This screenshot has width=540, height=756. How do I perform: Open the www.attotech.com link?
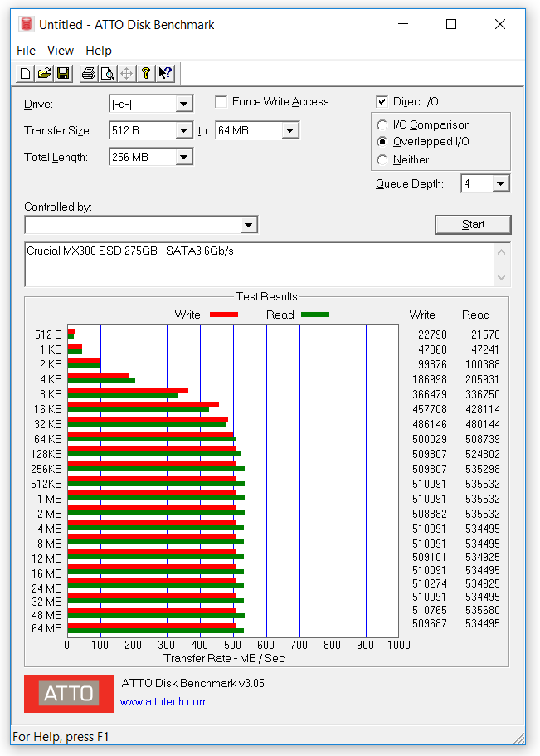coord(164,702)
